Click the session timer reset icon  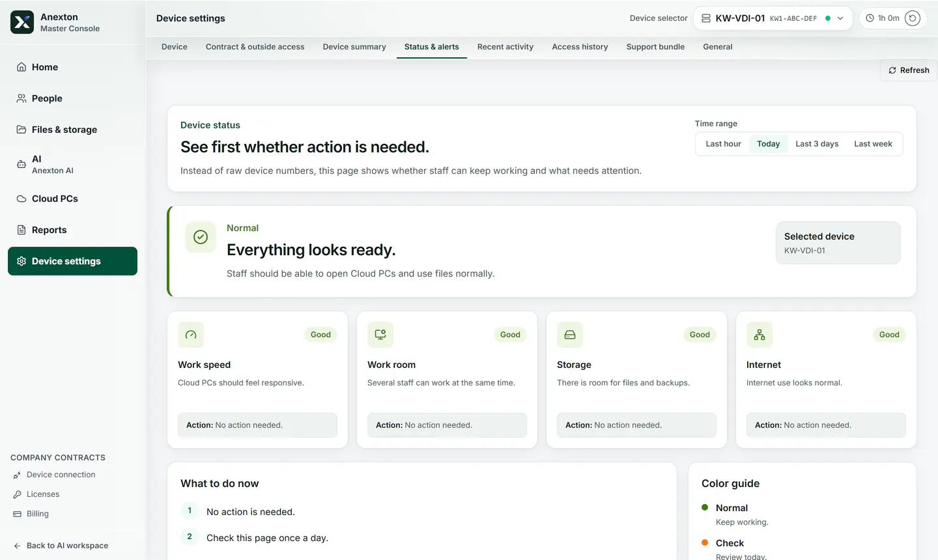(x=913, y=18)
